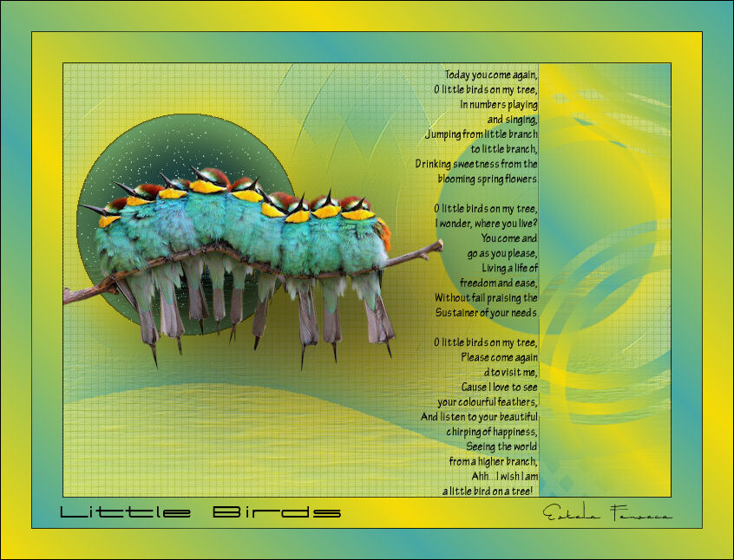
Task: Click the 'Estela Fonseca' signature
Action: [x=607, y=512]
